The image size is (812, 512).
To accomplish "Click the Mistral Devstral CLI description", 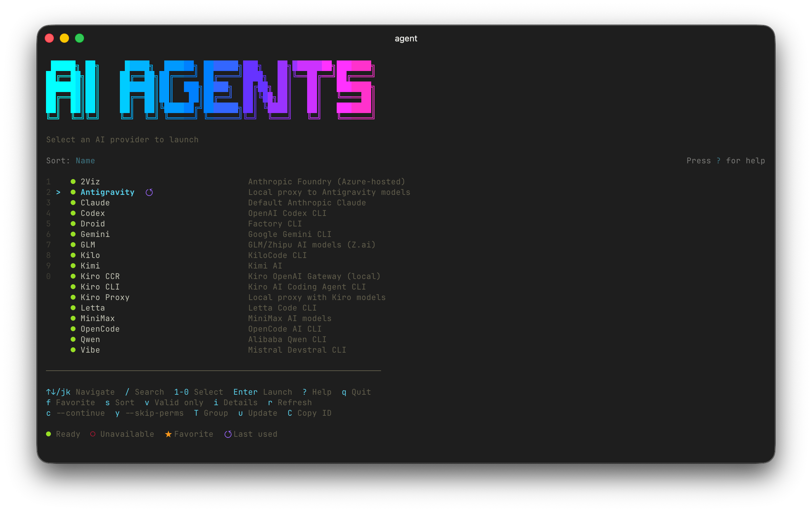I will (x=297, y=350).
